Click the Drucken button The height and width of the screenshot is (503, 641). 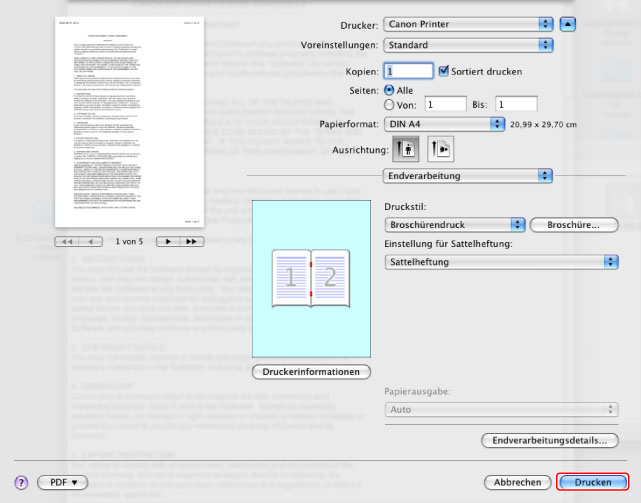(x=592, y=482)
